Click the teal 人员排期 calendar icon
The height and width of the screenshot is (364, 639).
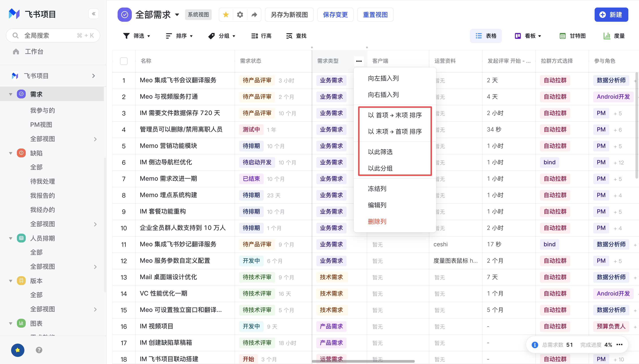click(x=21, y=238)
